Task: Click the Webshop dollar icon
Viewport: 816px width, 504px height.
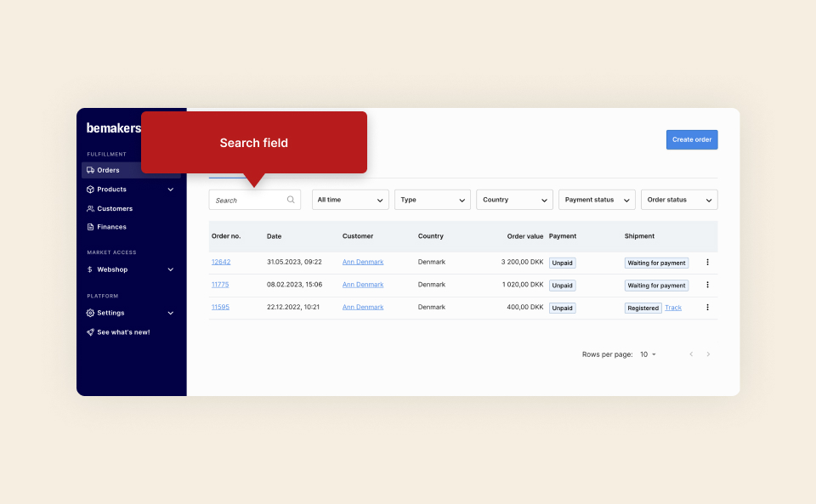Action: tap(90, 269)
